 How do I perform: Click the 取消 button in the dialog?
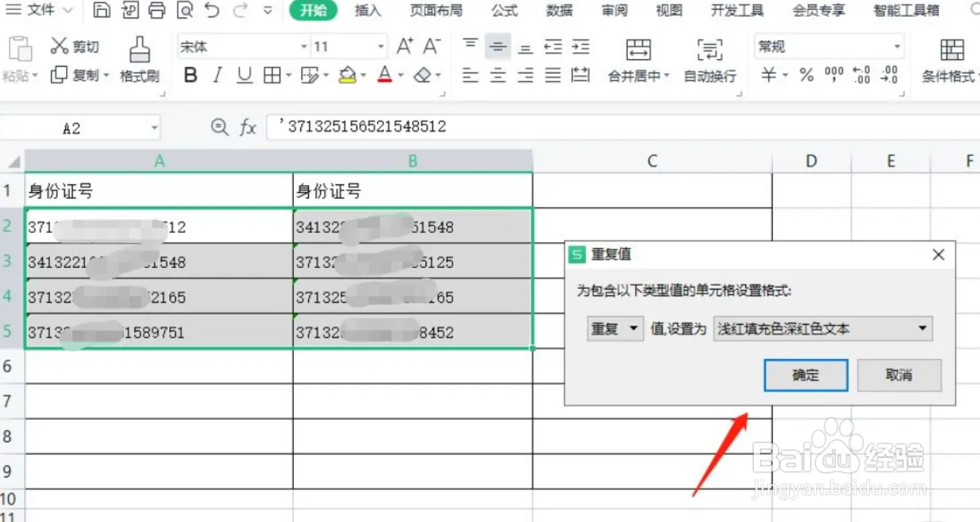[899, 375]
